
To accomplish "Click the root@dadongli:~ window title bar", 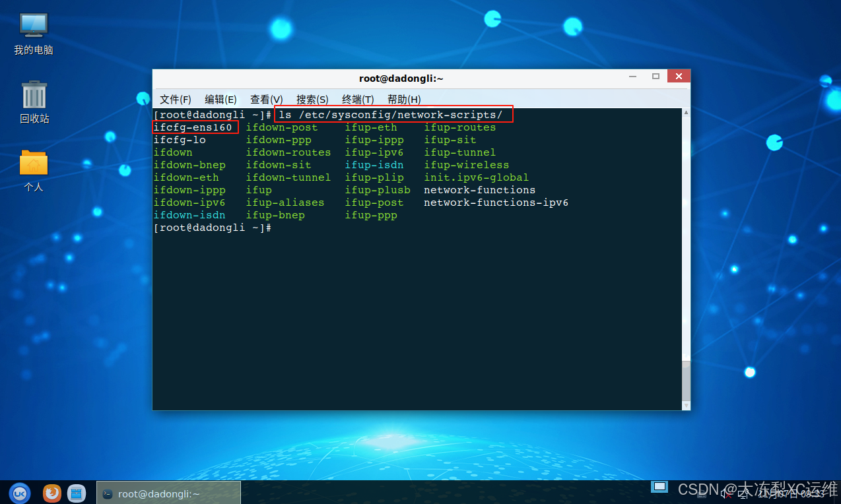I will 401,78.
